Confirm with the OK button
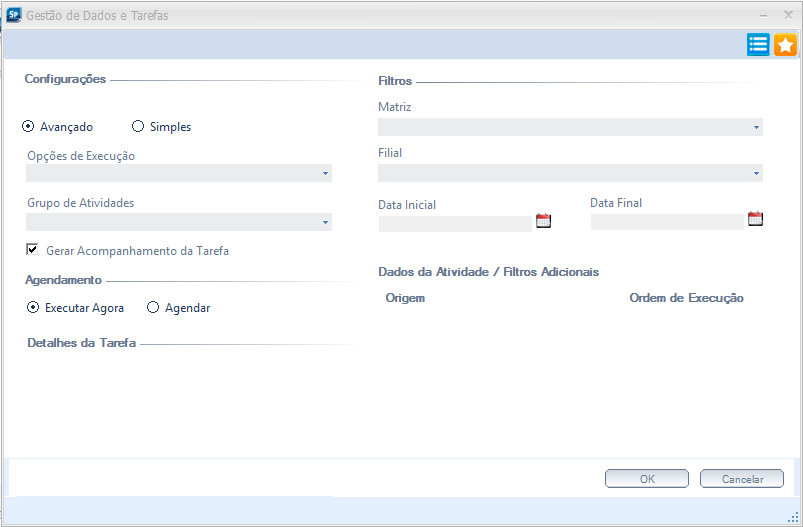Image resolution: width=803 pixels, height=527 pixels. 647,479
